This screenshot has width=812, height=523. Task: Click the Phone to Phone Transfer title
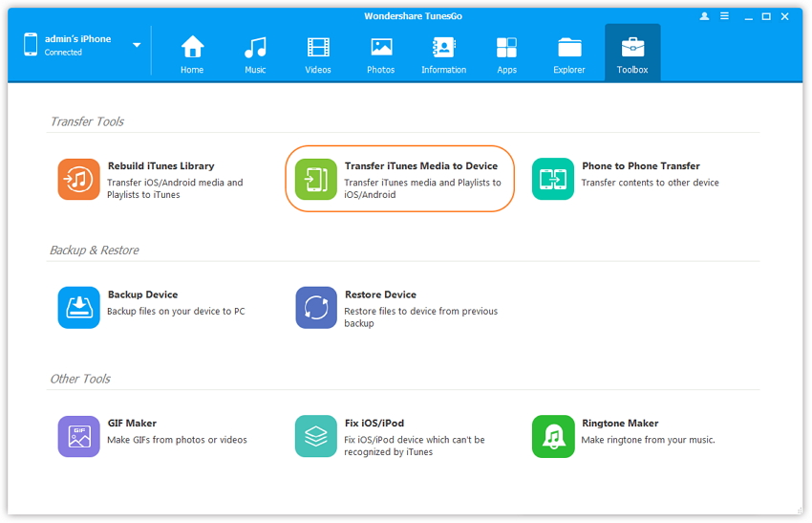tap(640, 166)
